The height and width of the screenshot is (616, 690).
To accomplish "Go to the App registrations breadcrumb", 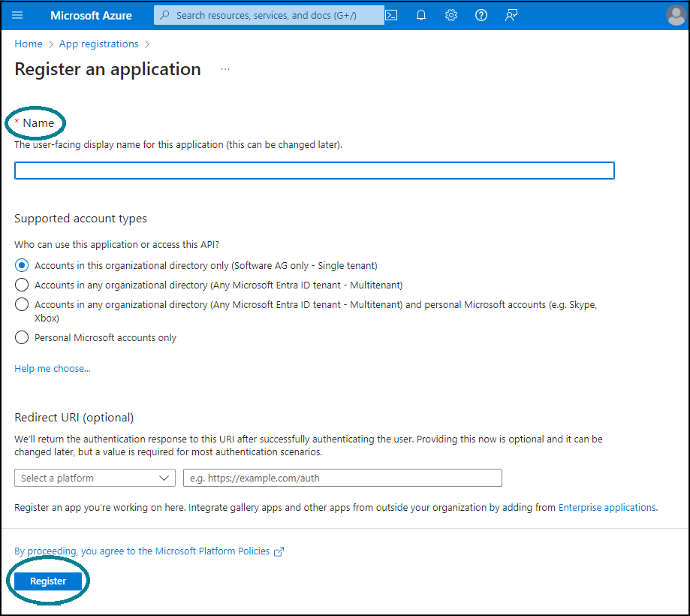I will pos(98,44).
